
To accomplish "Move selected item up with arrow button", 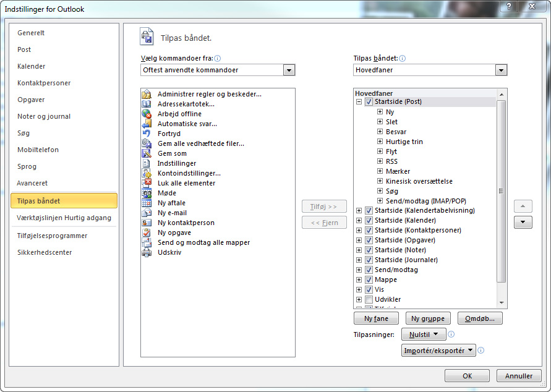I will point(523,206).
